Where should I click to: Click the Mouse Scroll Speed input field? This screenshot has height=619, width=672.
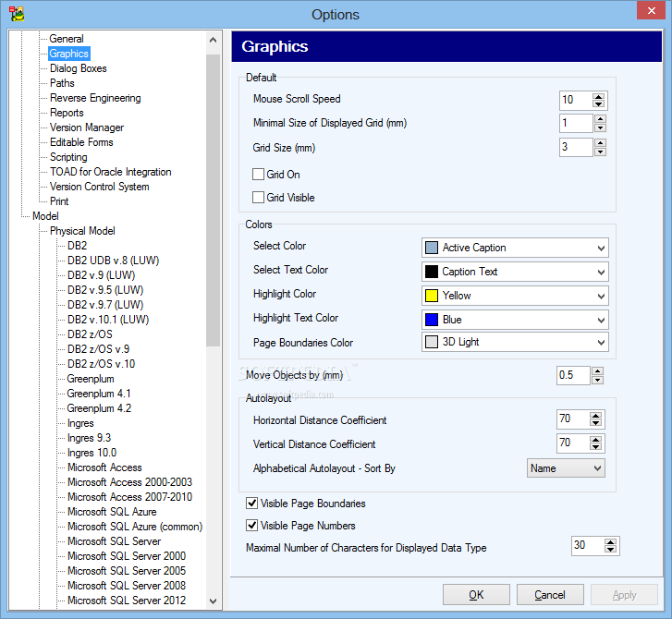point(577,100)
